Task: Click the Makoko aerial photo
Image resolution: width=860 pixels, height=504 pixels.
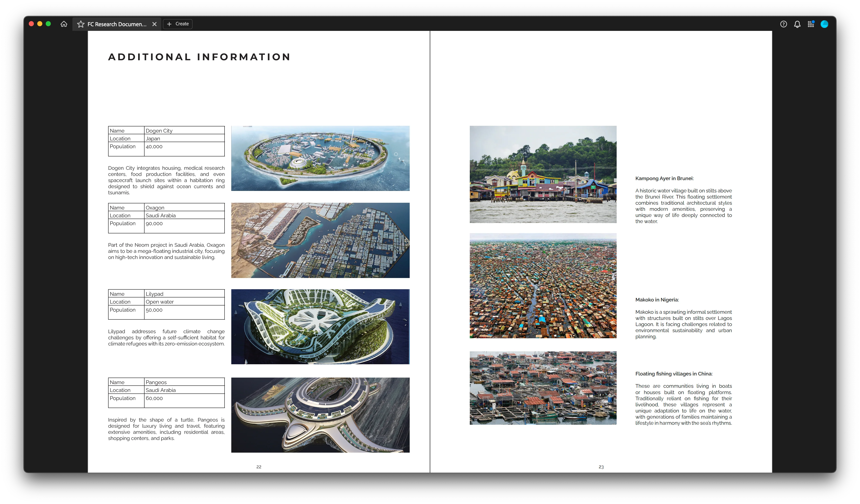Action: [x=543, y=286]
